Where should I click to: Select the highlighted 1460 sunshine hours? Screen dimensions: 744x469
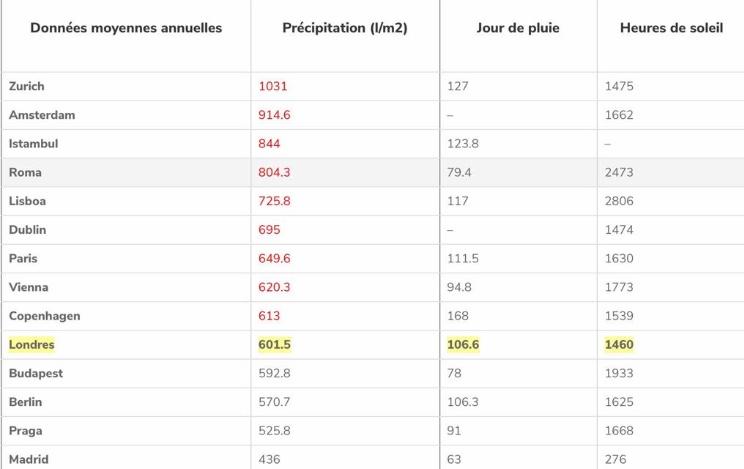[x=619, y=345]
